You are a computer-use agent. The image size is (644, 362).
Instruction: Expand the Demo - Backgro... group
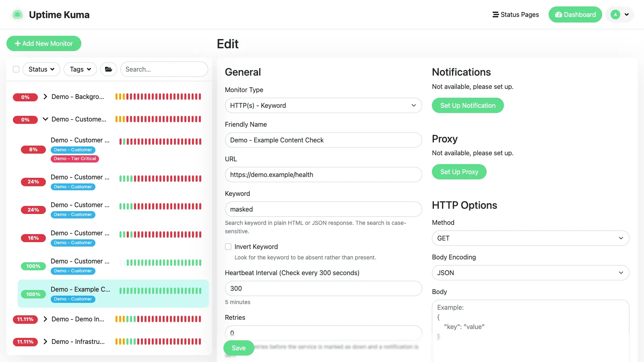click(x=45, y=97)
